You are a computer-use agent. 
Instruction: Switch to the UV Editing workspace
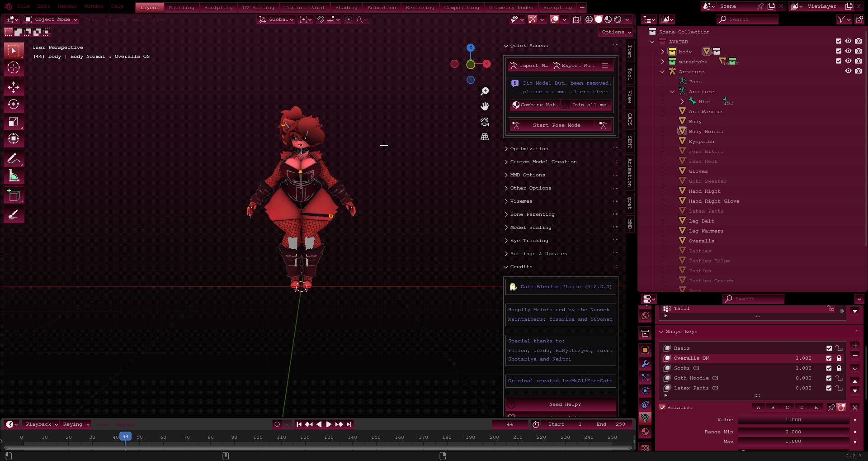258,7
